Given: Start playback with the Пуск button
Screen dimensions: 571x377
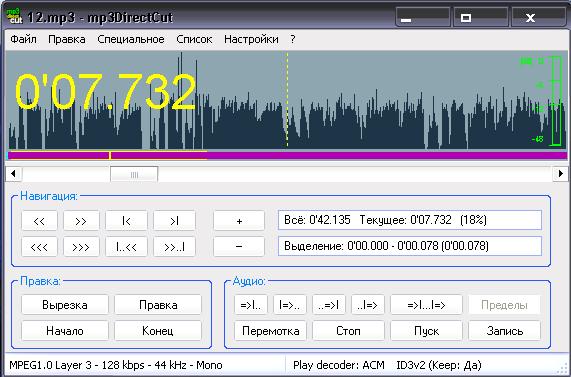Looking at the screenshot, I should pos(426,331).
